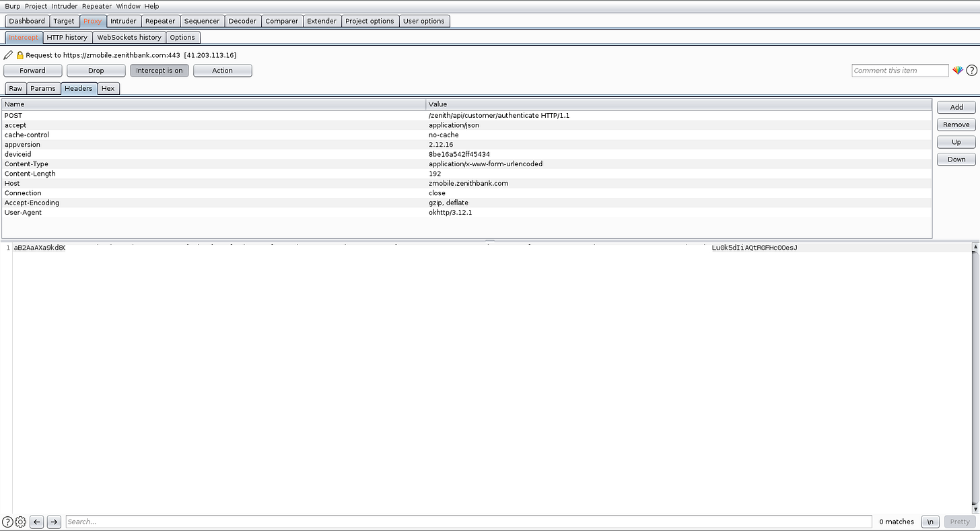Open the Comparer tab
Screen dimensions: 980x531
click(282, 21)
